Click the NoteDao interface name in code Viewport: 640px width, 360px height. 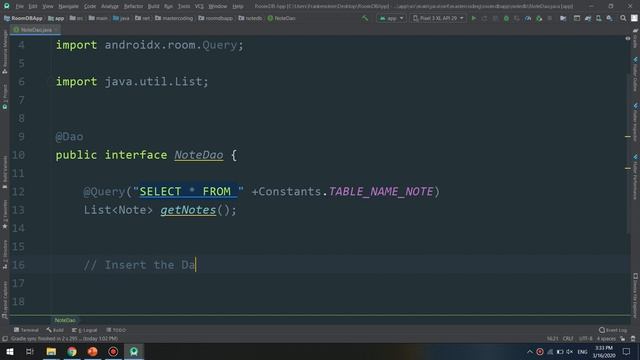[x=199, y=155]
